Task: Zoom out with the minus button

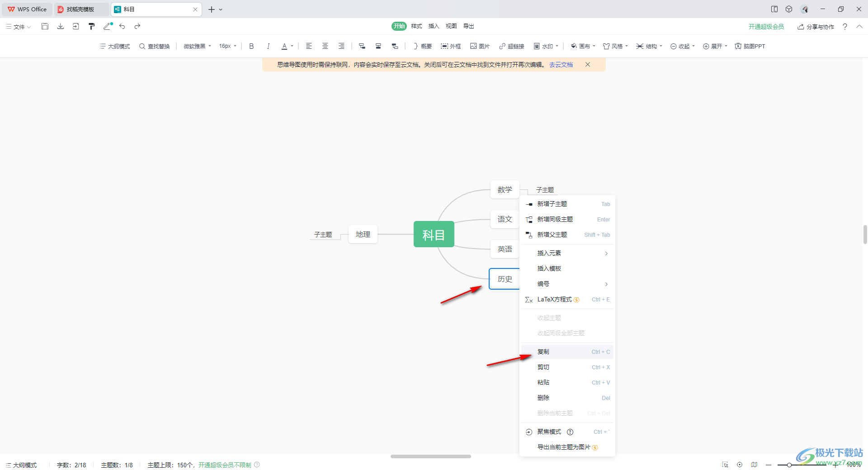Action: [769, 465]
